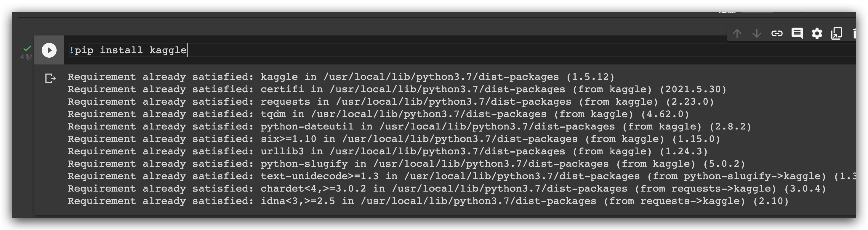Move the cell down

(x=757, y=33)
